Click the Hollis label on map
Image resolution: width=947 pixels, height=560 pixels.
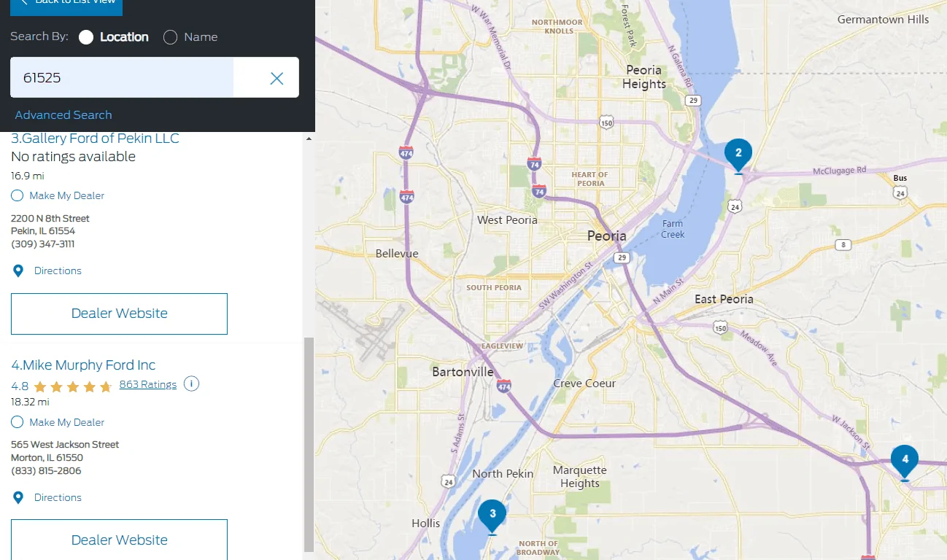[425, 524]
